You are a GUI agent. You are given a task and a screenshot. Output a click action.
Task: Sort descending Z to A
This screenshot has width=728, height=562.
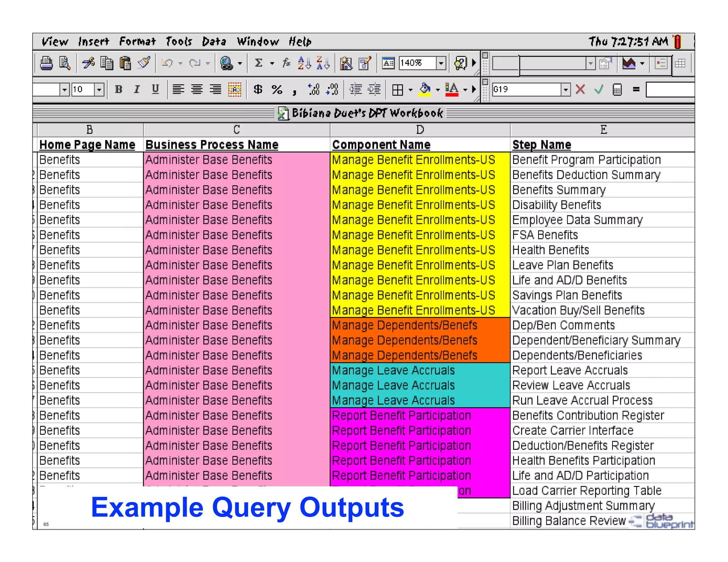[x=323, y=63]
